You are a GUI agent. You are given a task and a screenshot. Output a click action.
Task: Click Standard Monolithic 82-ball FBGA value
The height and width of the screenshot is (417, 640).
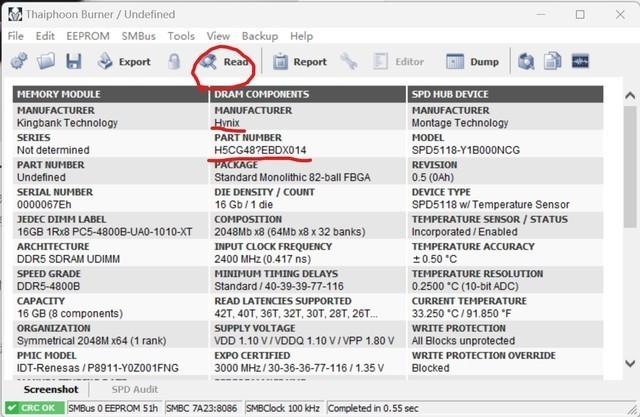(292, 177)
